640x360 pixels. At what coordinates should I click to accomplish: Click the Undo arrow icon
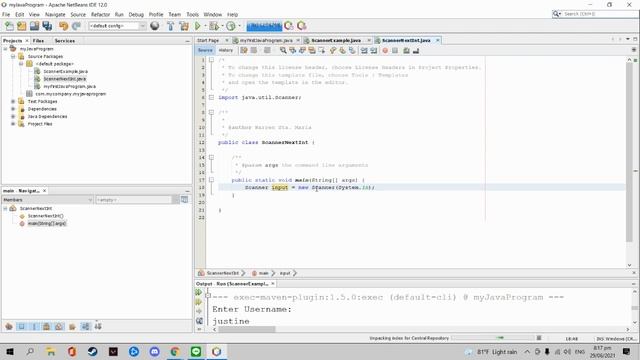click(x=63, y=26)
